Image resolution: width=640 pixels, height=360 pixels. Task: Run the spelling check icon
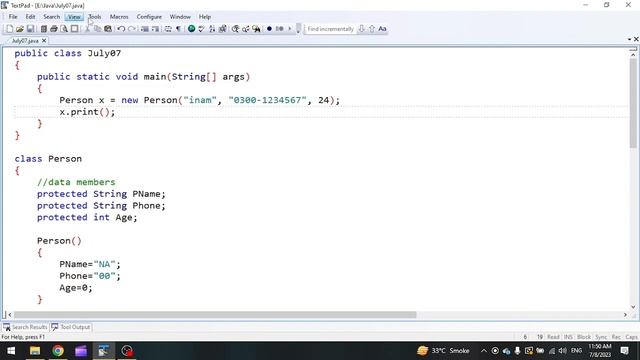pos(202,29)
